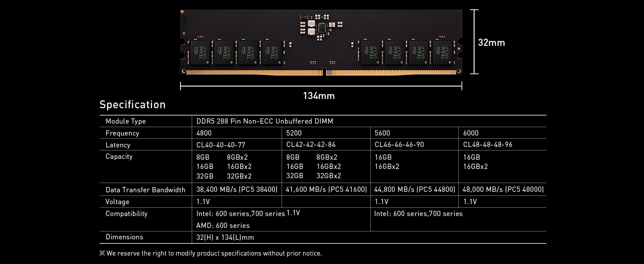The height and width of the screenshot is (264, 644).
Task: Click the RAM module product image
Action: pos(321,43)
